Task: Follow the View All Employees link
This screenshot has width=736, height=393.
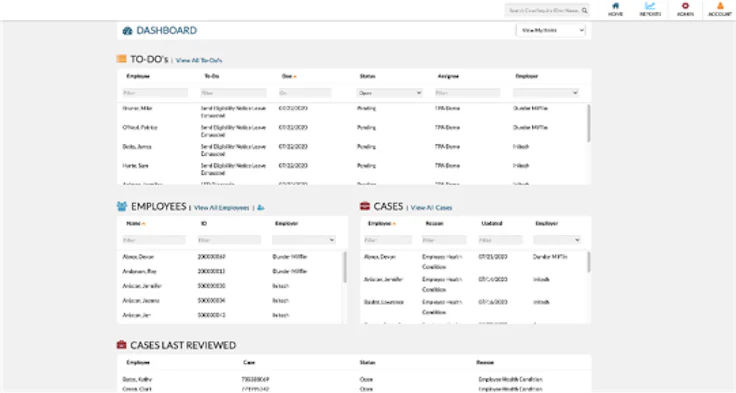Action: [x=222, y=208]
